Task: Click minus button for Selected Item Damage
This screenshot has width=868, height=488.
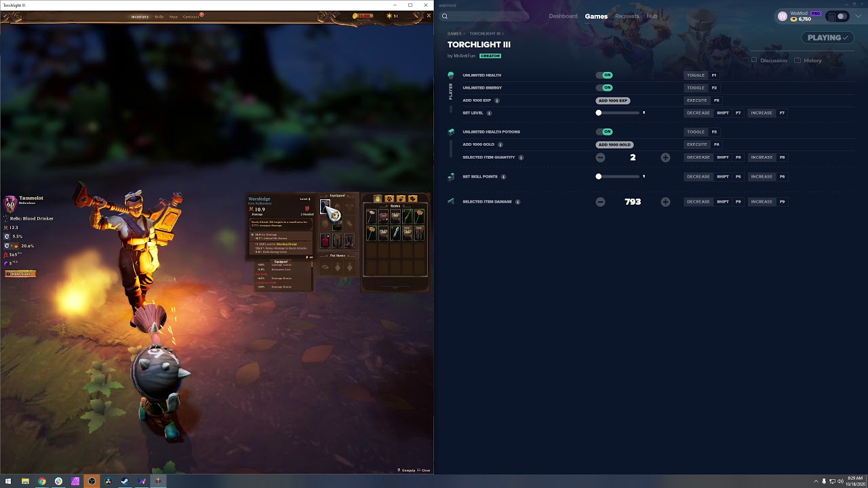Action: click(600, 202)
